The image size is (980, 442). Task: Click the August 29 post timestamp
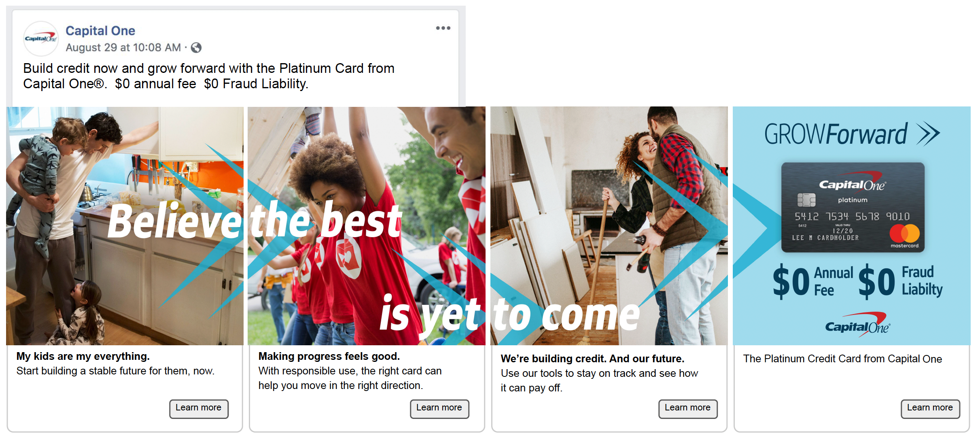point(123,48)
